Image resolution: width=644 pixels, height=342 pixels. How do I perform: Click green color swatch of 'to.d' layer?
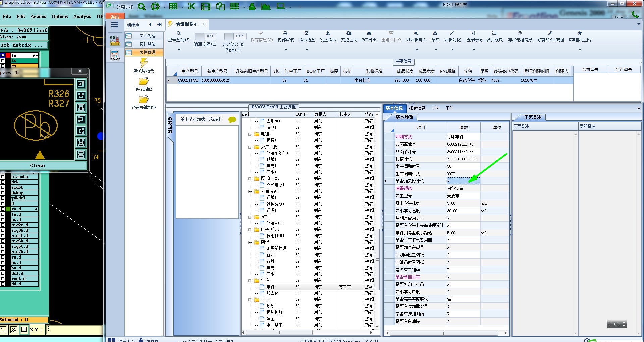point(8,209)
